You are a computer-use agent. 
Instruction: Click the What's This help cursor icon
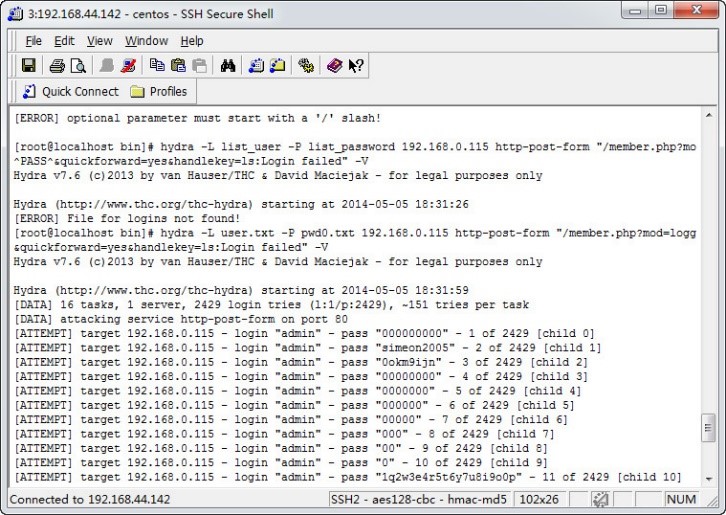[x=356, y=65]
